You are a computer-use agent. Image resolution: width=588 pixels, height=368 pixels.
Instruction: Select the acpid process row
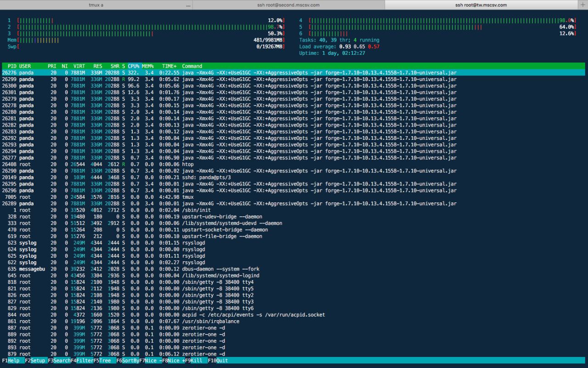(294, 315)
